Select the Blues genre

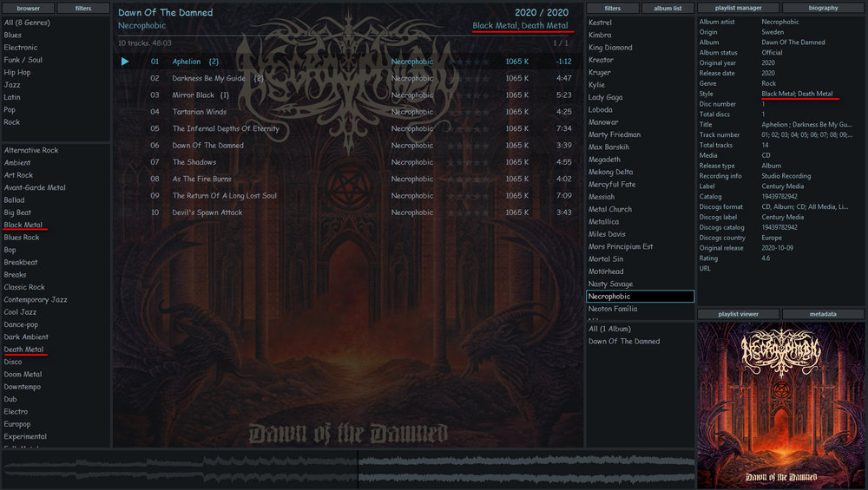point(13,35)
